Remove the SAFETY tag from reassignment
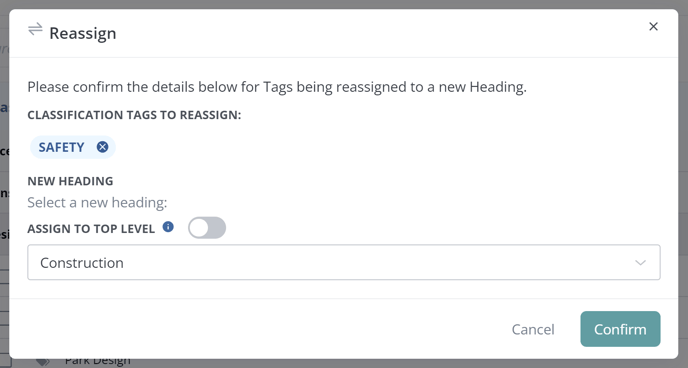The height and width of the screenshot is (368, 688). pyautogui.click(x=103, y=147)
